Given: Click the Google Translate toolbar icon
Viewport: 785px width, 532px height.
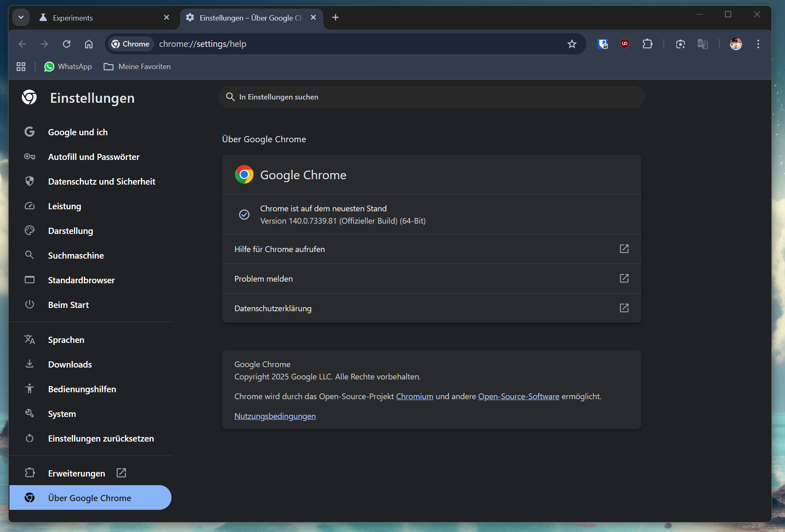Looking at the screenshot, I should [702, 44].
